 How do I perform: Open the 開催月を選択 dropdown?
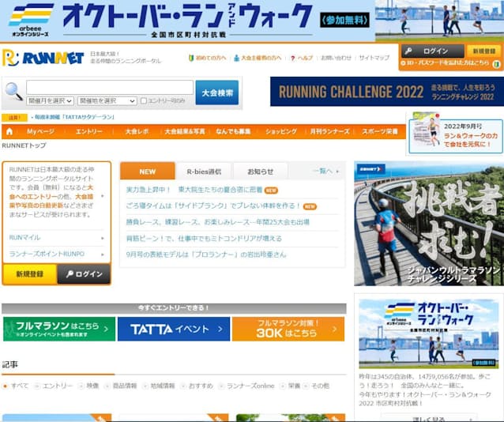click(x=50, y=101)
